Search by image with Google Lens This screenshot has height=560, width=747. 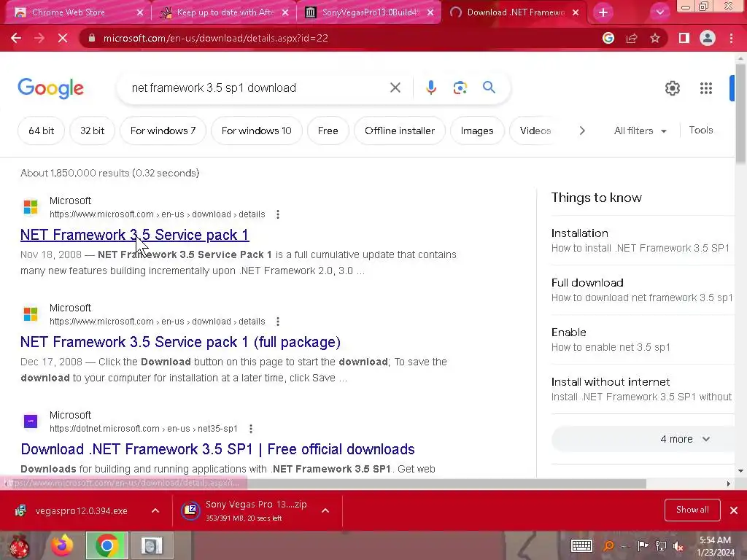pos(460,87)
